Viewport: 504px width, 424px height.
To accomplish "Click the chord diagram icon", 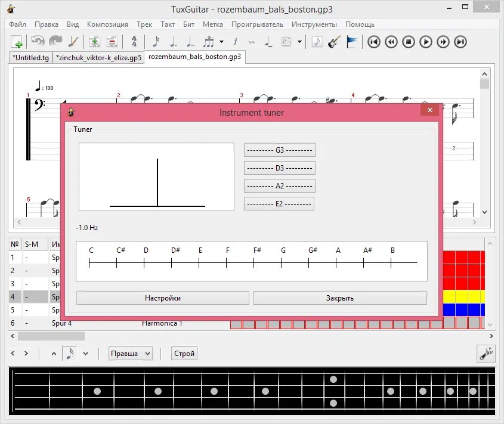I will 286,42.
